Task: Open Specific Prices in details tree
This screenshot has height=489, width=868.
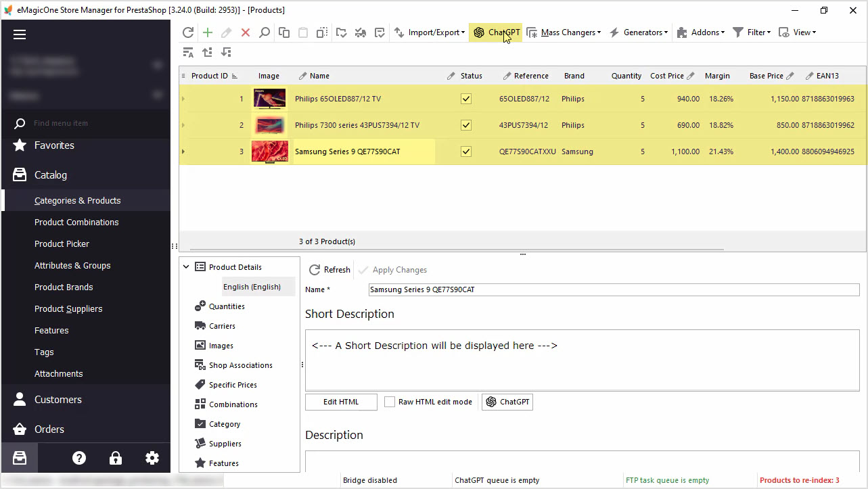Action: [233, 385]
